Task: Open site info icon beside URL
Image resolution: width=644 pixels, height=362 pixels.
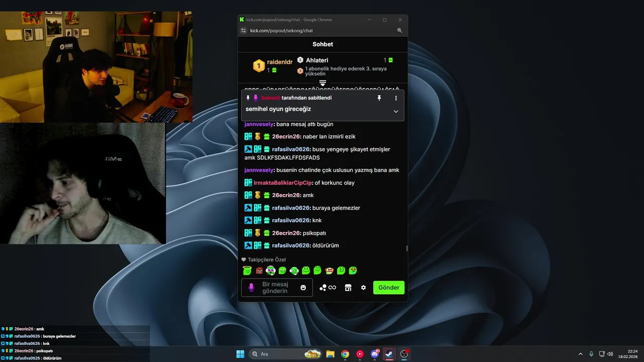Action: [x=244, y=31]
